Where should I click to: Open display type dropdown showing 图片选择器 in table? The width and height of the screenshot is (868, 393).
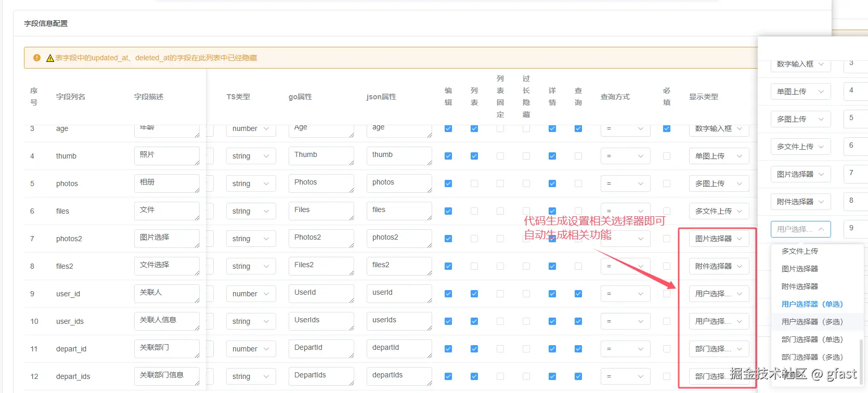[x=719, y=239]
